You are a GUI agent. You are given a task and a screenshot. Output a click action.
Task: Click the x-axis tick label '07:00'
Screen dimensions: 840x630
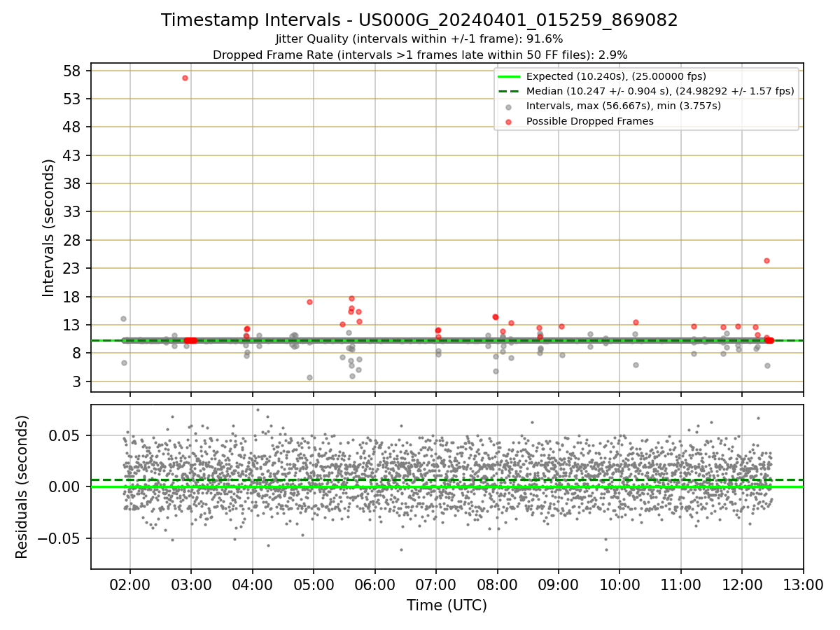(x=435, y=584)
